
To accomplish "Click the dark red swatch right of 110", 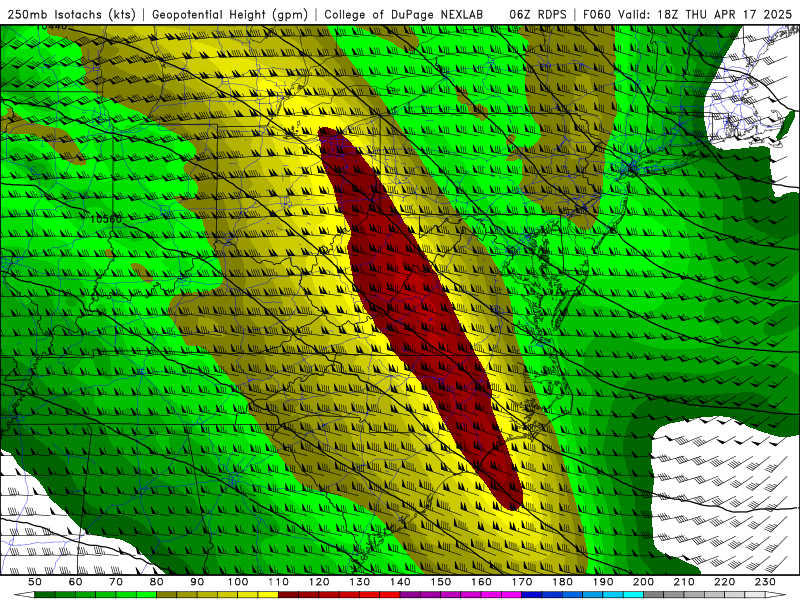I will point(289,595).
